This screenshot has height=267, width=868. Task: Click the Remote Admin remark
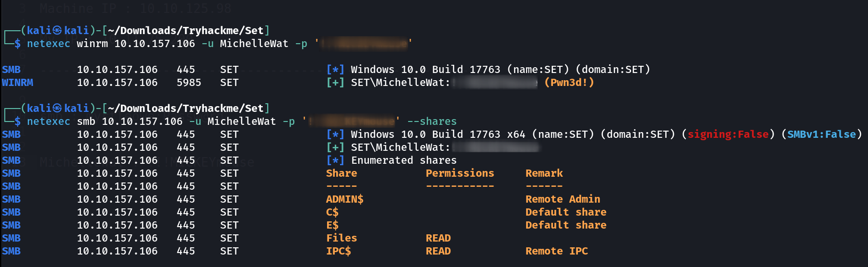(x=563, y=199)
